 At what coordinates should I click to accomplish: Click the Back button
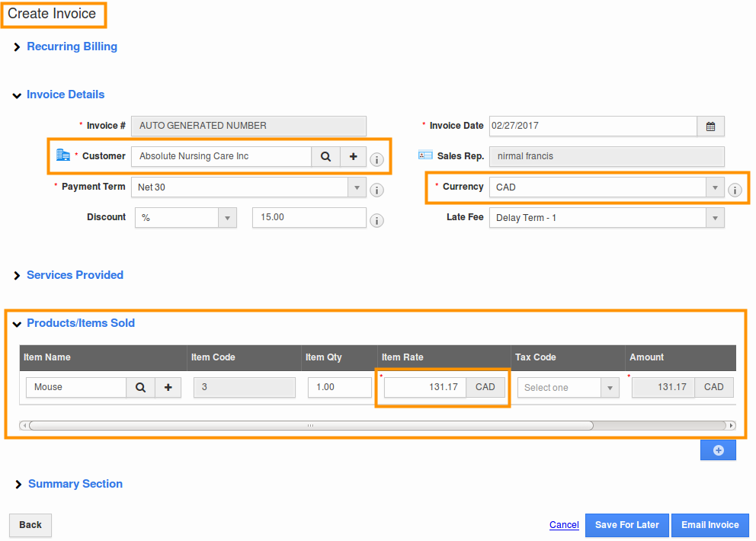[x=30, y=525]
